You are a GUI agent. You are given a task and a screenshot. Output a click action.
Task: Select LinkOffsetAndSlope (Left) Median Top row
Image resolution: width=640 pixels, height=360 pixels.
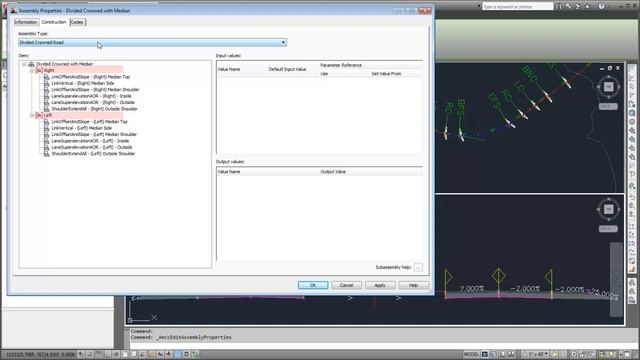pos(89,122)
